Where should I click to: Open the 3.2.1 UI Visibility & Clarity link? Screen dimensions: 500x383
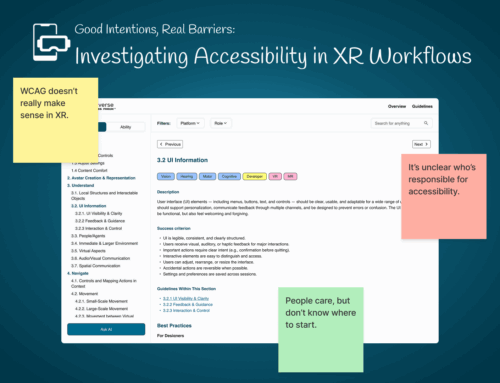(186, 299)
